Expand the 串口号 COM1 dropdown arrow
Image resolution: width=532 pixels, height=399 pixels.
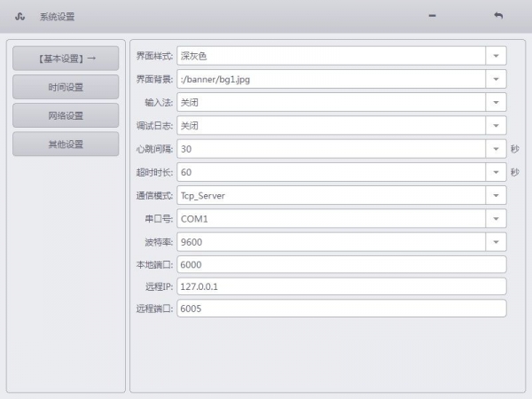[x=496, y=218]
